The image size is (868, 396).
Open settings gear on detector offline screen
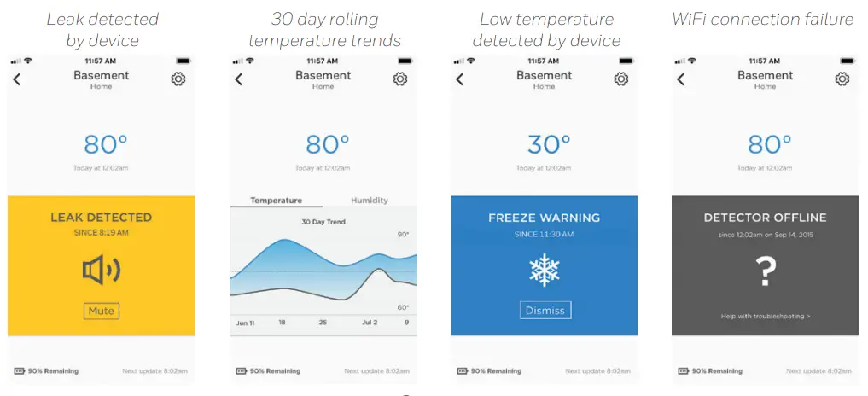tap(842, 79)
